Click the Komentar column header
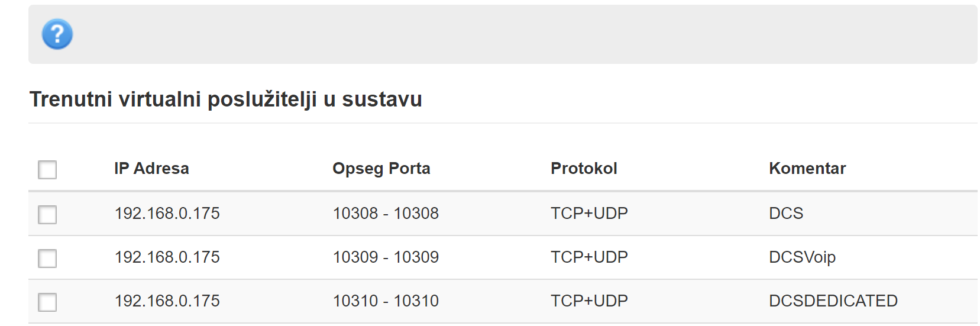The height and width of the screenshot is (326, 980). coord(807,169)
